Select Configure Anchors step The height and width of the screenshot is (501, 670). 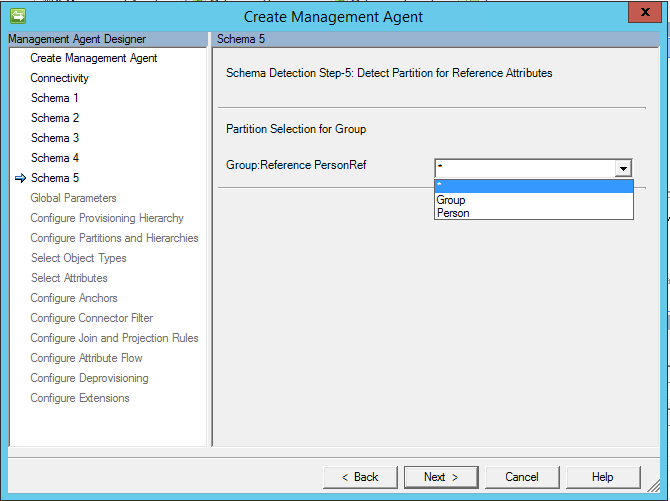pos(73,298)
